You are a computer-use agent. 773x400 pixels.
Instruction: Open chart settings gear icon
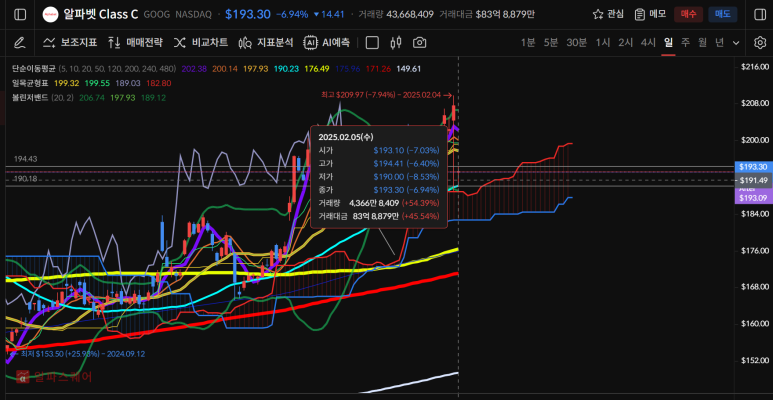click(x=759, y=43)
